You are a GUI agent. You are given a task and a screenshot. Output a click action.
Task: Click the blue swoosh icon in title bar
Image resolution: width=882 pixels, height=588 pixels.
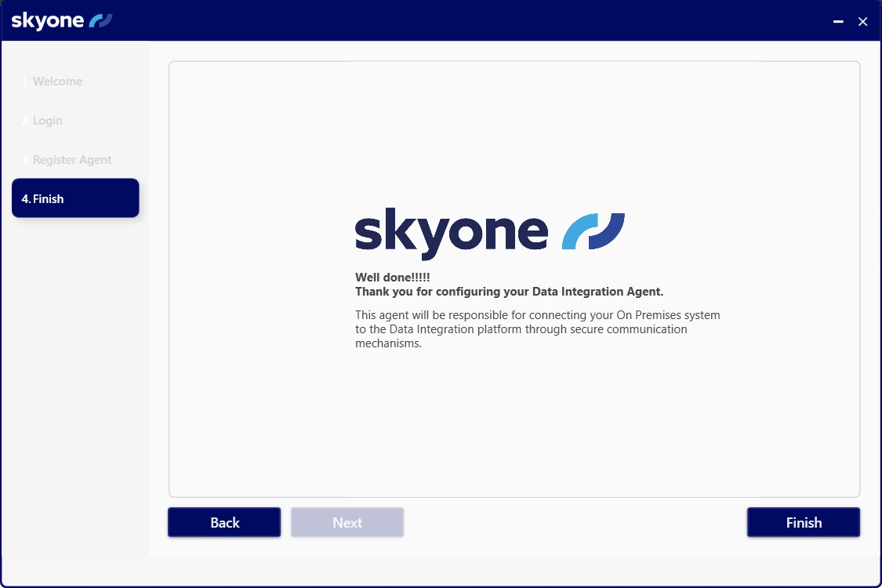coord(100,20)
